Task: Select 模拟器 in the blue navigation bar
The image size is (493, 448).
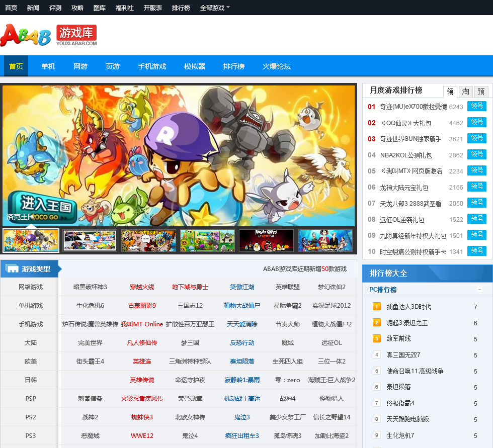Action: pos(195,66)
